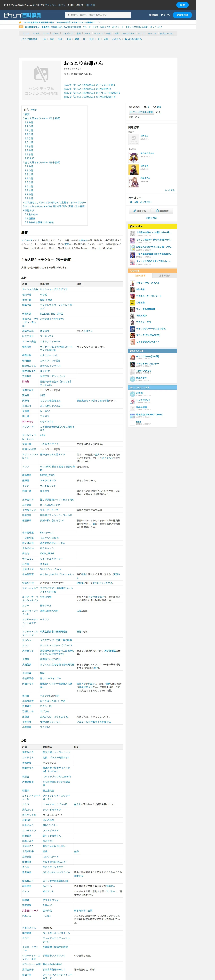The height and width of the screenshot is (980, 215).
Task: Click the 記事を投稿 button
Action: (x=182, y=15)
